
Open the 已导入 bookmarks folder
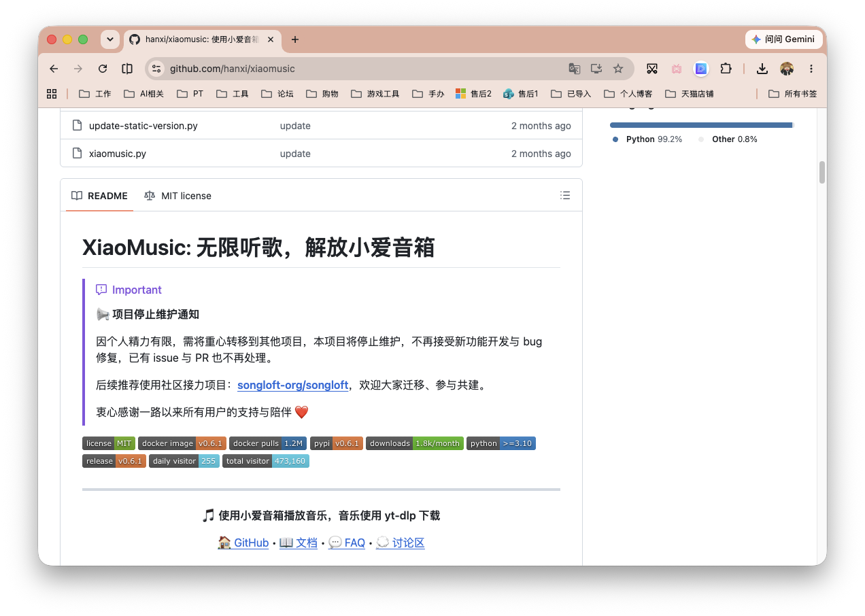571,94
